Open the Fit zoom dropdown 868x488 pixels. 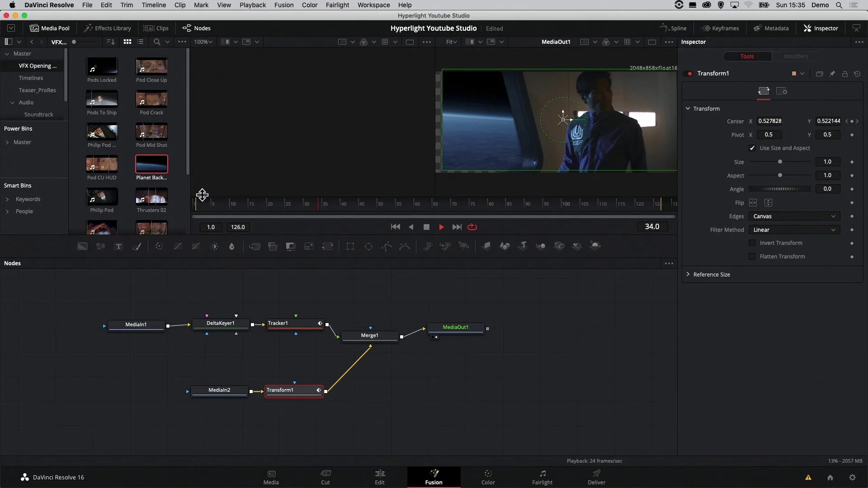[452, 42]
